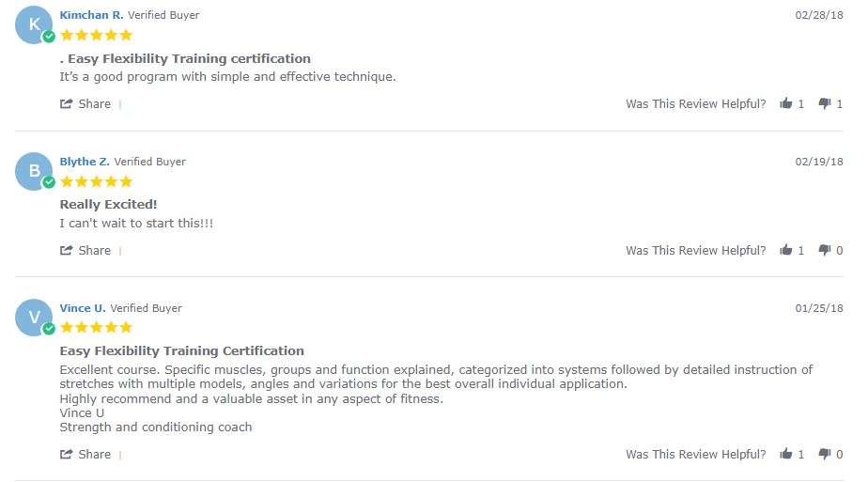Click share icon on Vince U.'s review
Image resolution: width=868 pixels, height=482 pixels.
tap(67, 454)
